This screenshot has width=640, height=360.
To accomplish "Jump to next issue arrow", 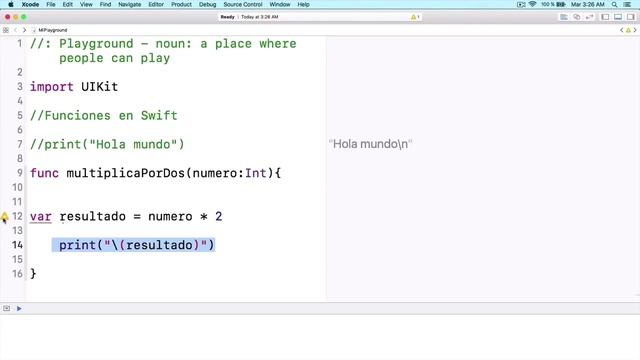I will click(635, 30).
